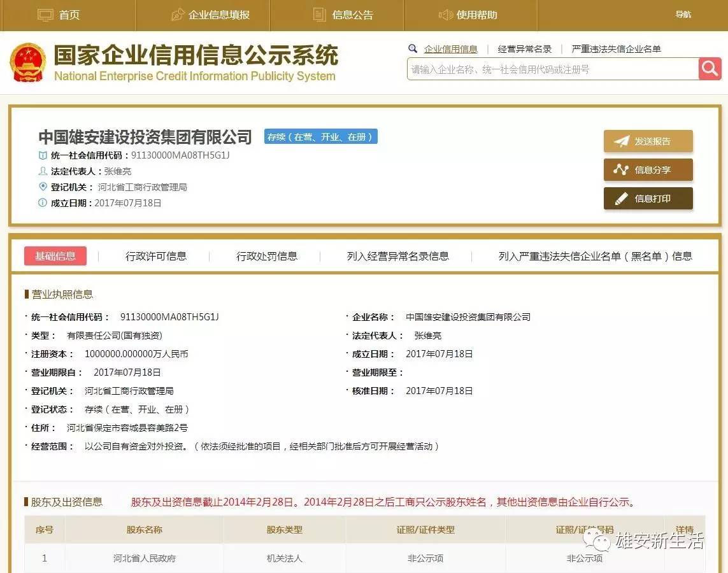Screen dimensions: 728x573
Task: Click the 信息公告 document icon
Action: [320, 15]
